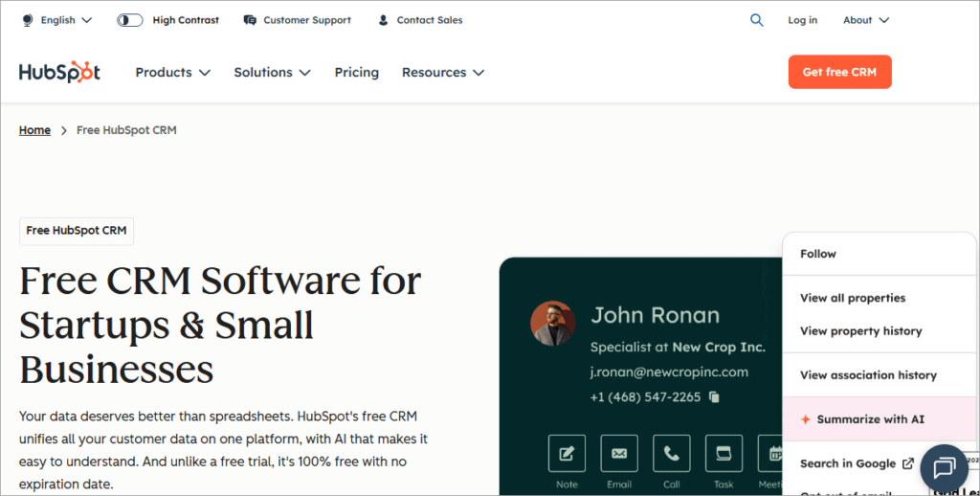Expand the Resources menu

442,73
